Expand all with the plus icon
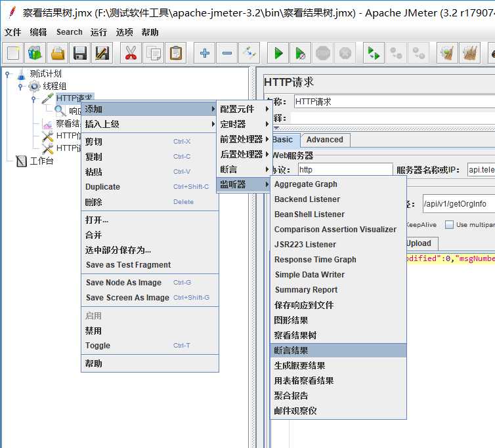This screenshot has width=495, height=448. (x=205, y=53)
